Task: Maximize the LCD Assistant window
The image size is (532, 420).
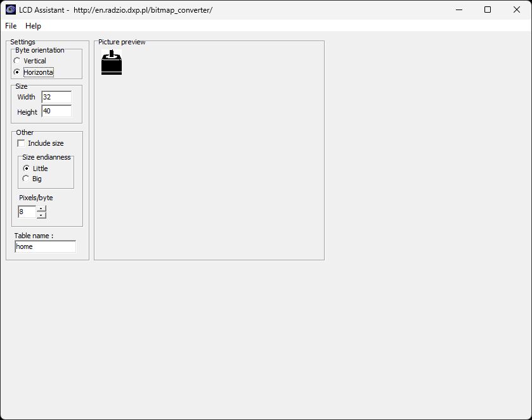Action: tap(488, 10)
